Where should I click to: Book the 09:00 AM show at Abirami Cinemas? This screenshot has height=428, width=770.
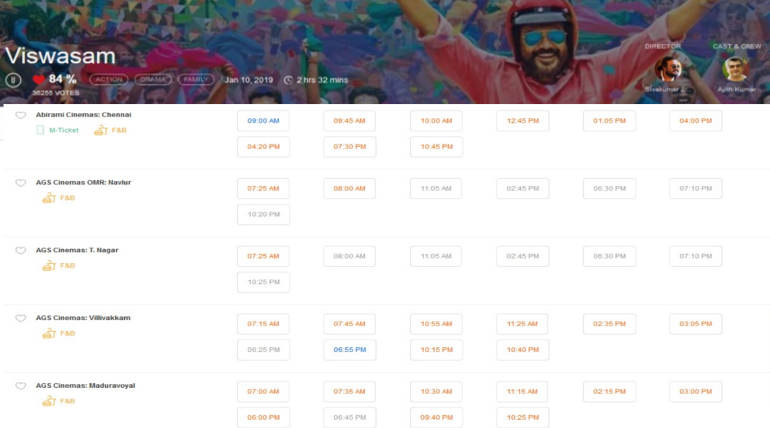click(x=263, y=121)
